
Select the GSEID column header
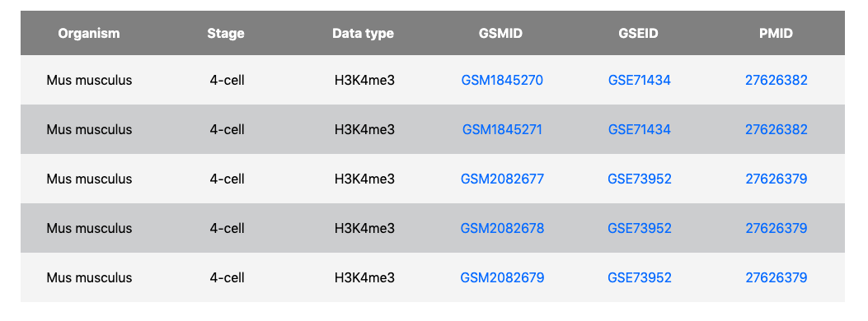[639, 33]
